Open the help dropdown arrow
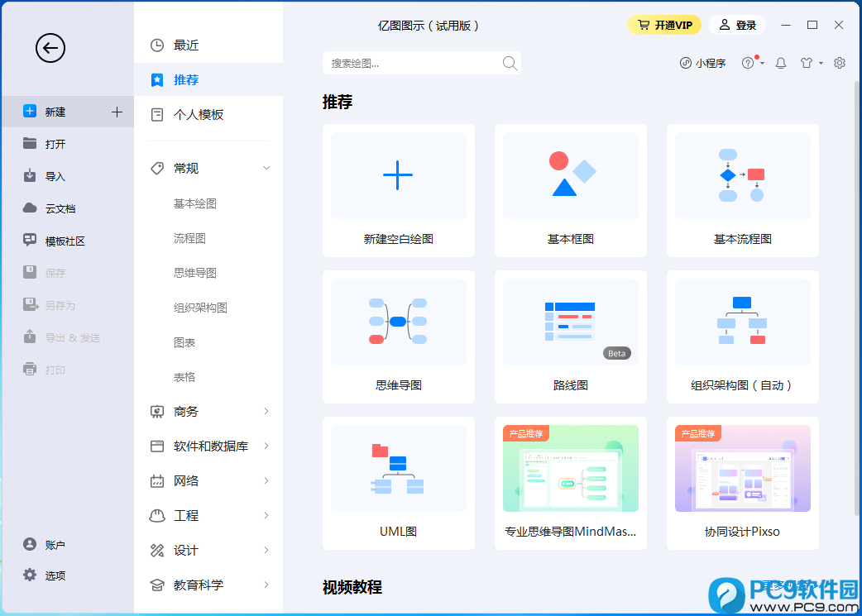Screen dimensions: 862x616 pos(763,63)
